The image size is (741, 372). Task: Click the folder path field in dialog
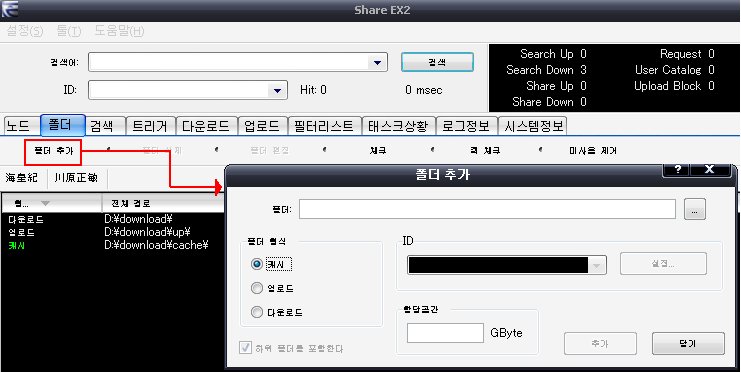pos(487,209)
